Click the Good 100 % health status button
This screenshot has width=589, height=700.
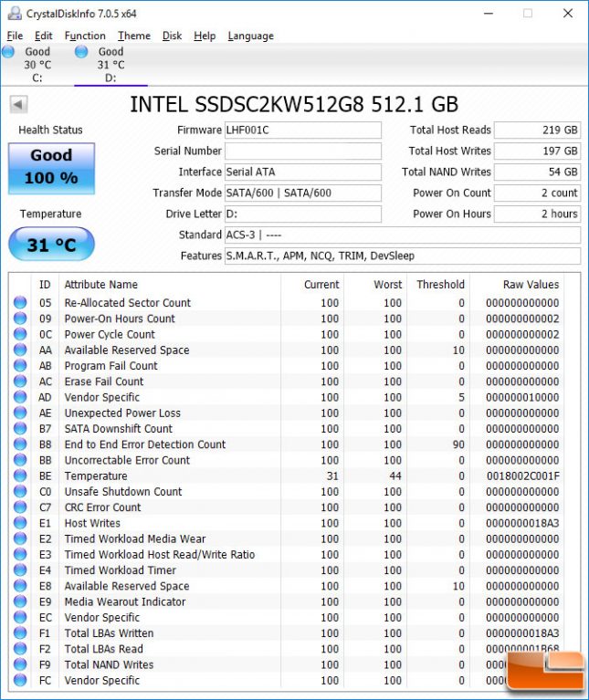coord(51,168)
